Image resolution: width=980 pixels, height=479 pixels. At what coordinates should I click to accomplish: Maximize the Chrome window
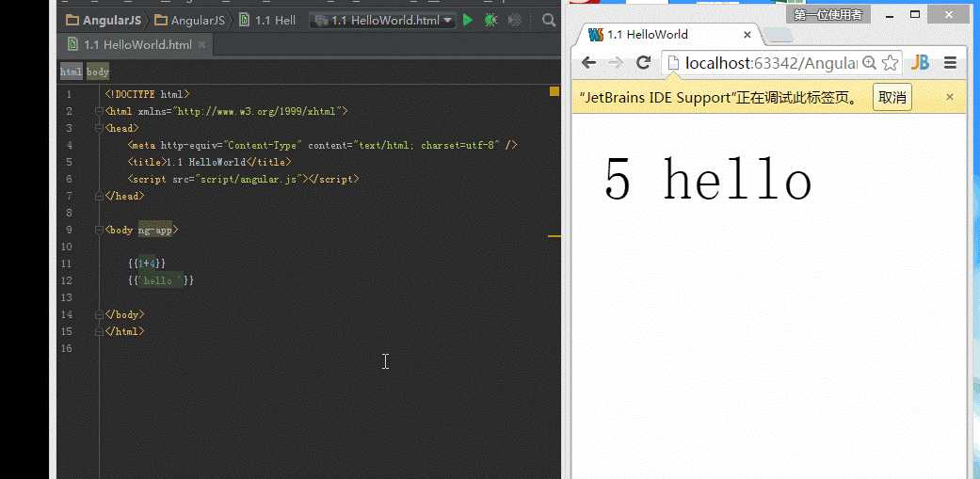[x=915, y=14]
